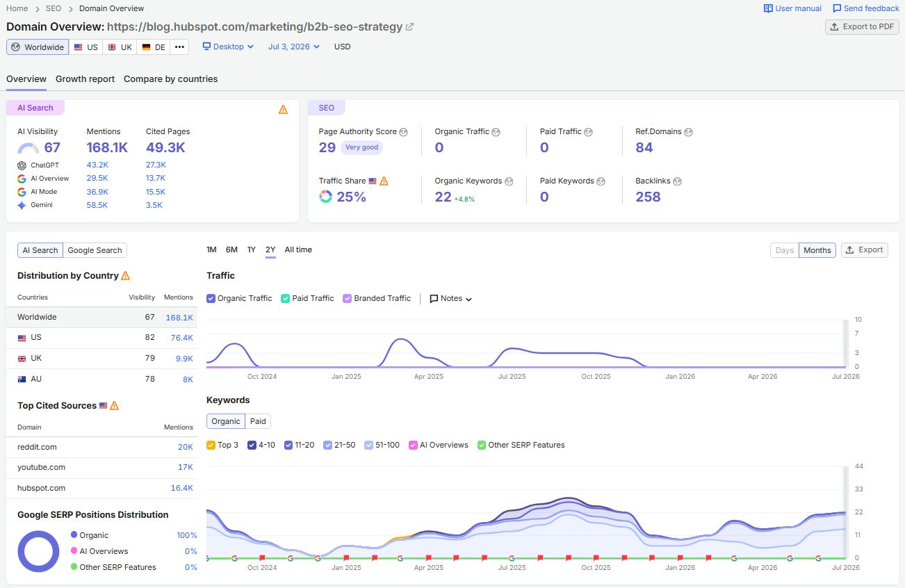Viewport: 905px width, 588px height.
Task: Click the AI Search warning triangle icon
Action: (283, 109)
